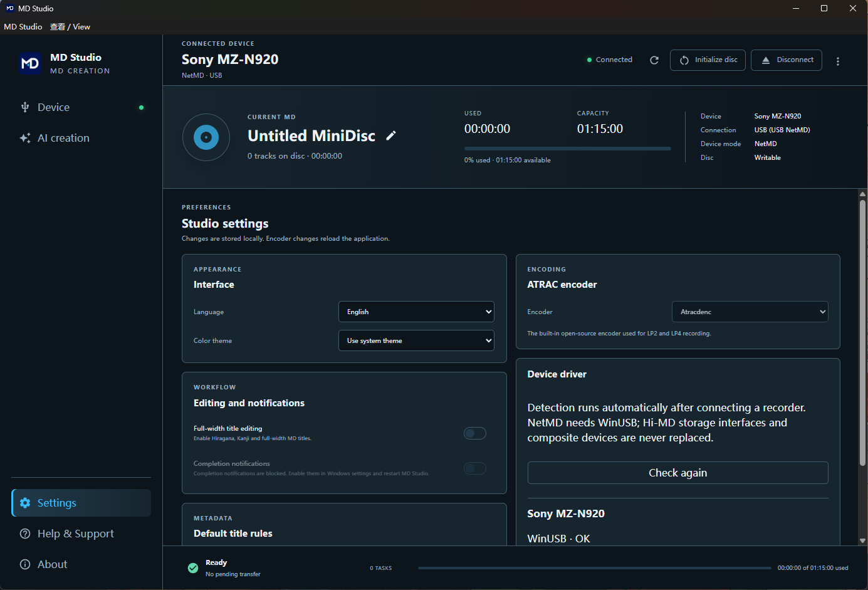Open the Encoder dropdown
Screen dimensions: 868x590
(x=750, y=312)
